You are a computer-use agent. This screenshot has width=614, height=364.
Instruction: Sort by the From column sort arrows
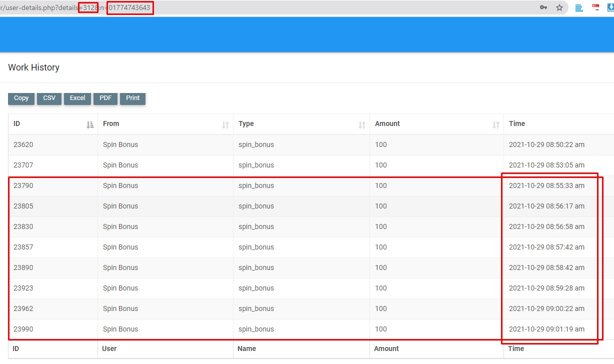point(225,125)
